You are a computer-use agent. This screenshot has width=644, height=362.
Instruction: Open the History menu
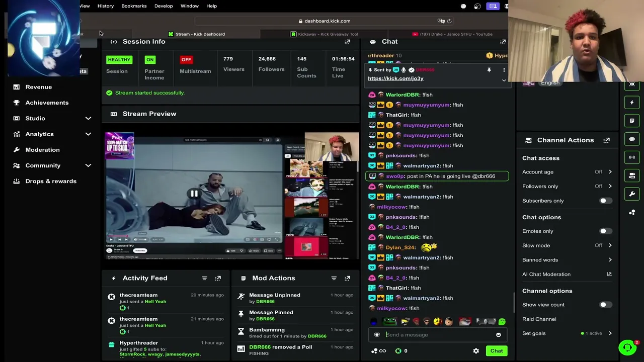tap(106, 6)
